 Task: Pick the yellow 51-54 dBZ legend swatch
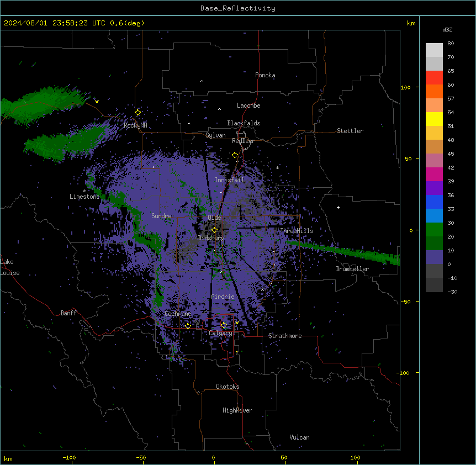(x=434, y=119)
